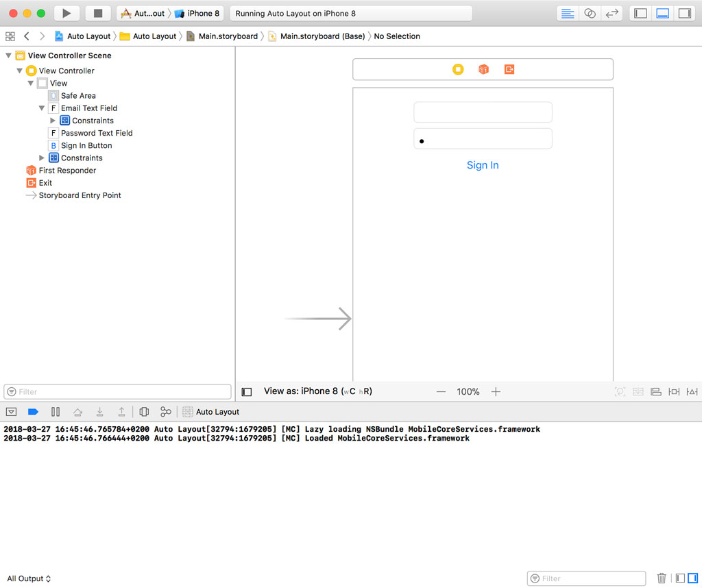Deactivate breakpoints via the blue flag

[x=33, y=411]
